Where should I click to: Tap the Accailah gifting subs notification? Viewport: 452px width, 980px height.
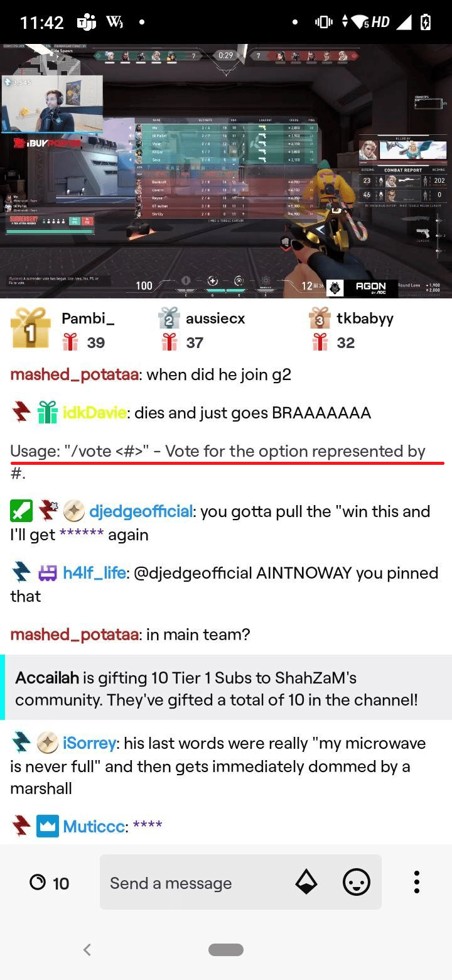226,688
